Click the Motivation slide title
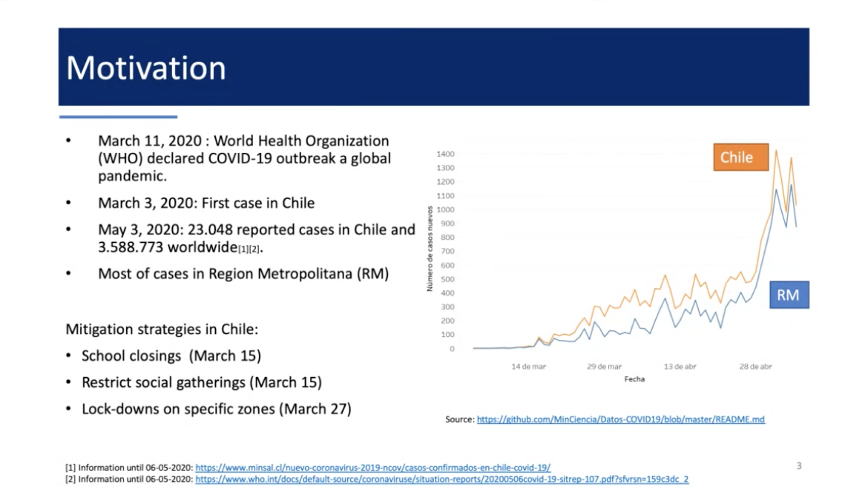868x487 pixels. tap(146, 68)
